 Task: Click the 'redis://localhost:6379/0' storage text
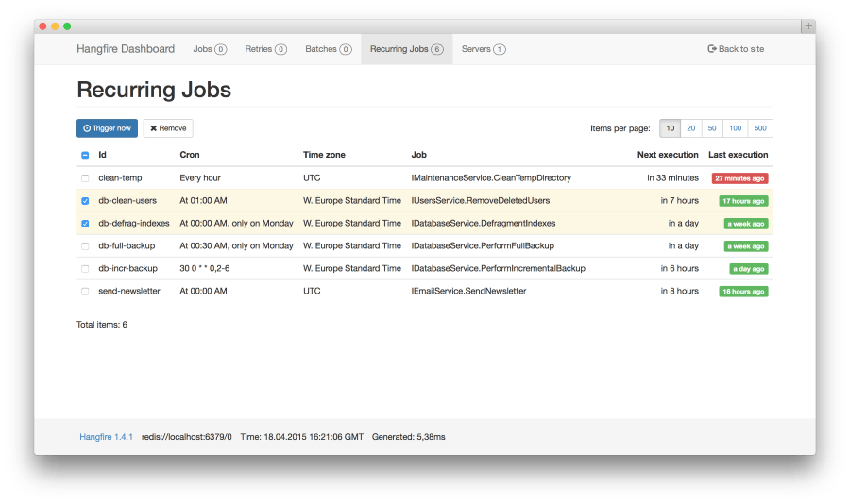186,437
